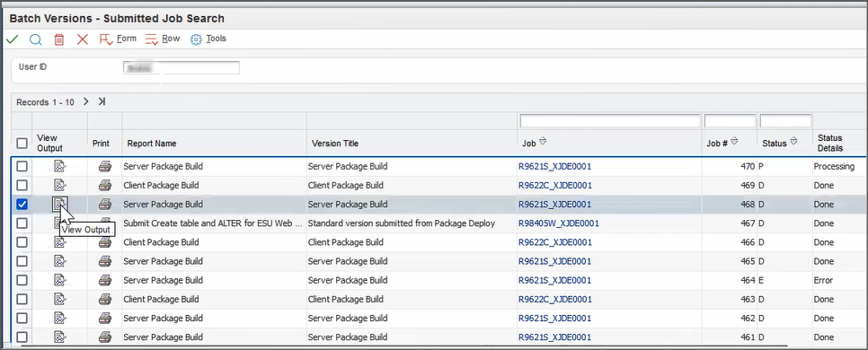Open the Row menu
The height and width of the screenshot is (350, 868).
point(163,39)
